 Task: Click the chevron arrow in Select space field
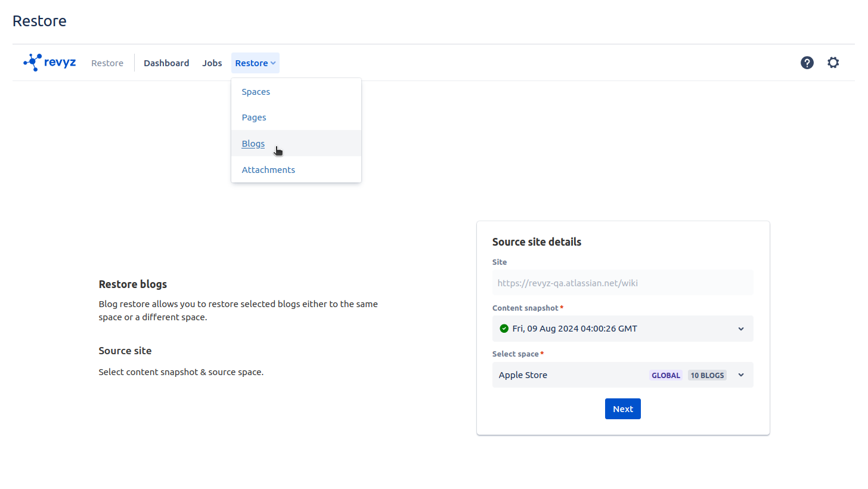(x=741, y=375)
